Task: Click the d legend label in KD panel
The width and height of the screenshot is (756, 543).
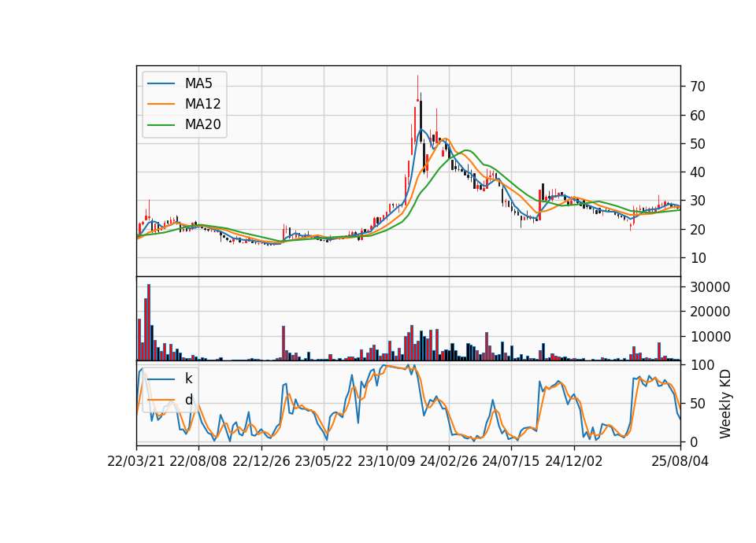Action: 188,400
